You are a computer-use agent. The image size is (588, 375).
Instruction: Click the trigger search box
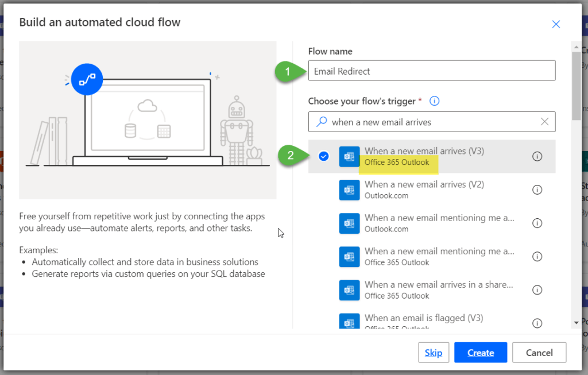coord(432,122)
